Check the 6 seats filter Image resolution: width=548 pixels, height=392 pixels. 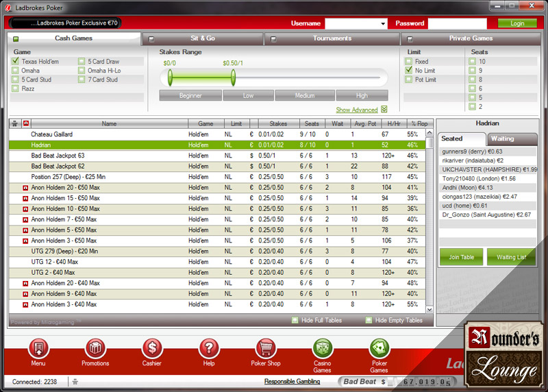(x=473, y=88)
